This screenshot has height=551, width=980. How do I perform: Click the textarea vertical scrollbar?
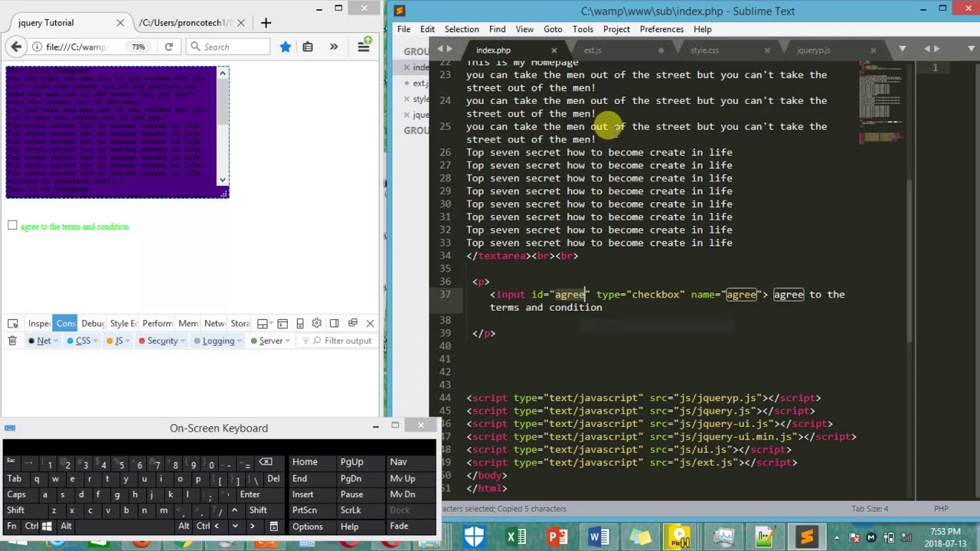click(x=222, y=126)
